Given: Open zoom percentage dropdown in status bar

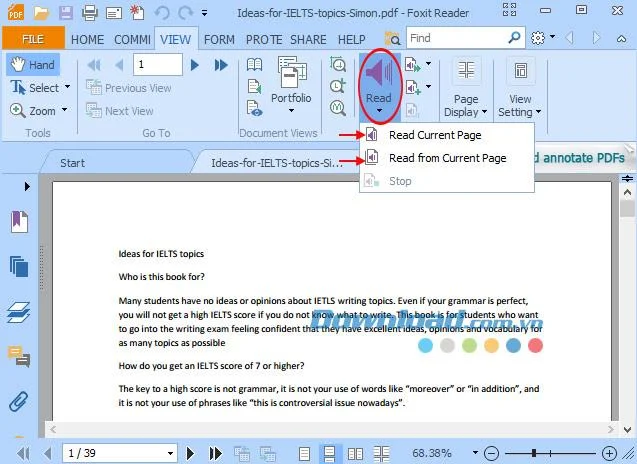Looking at the screenshot, I should (475, 452).
